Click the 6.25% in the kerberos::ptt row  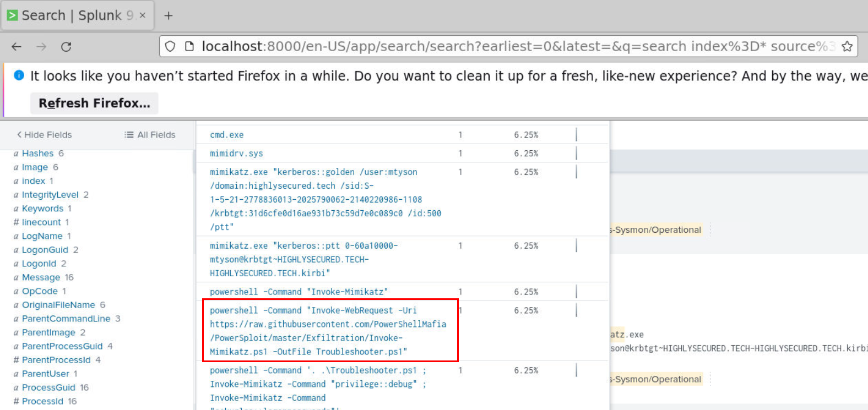click(x=526, y=246)
